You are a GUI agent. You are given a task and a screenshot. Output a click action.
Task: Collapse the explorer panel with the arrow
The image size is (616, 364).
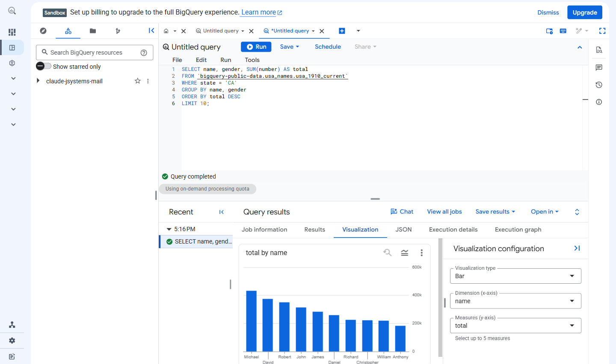coord(151,30)
